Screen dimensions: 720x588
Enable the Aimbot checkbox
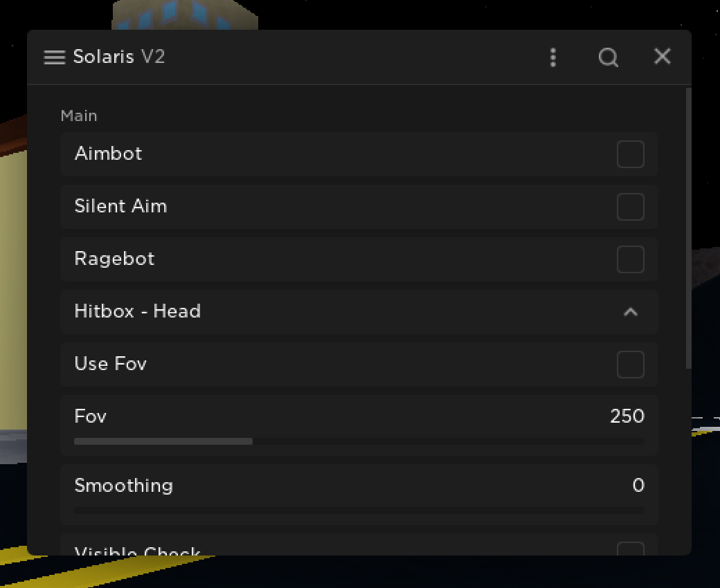631,154
